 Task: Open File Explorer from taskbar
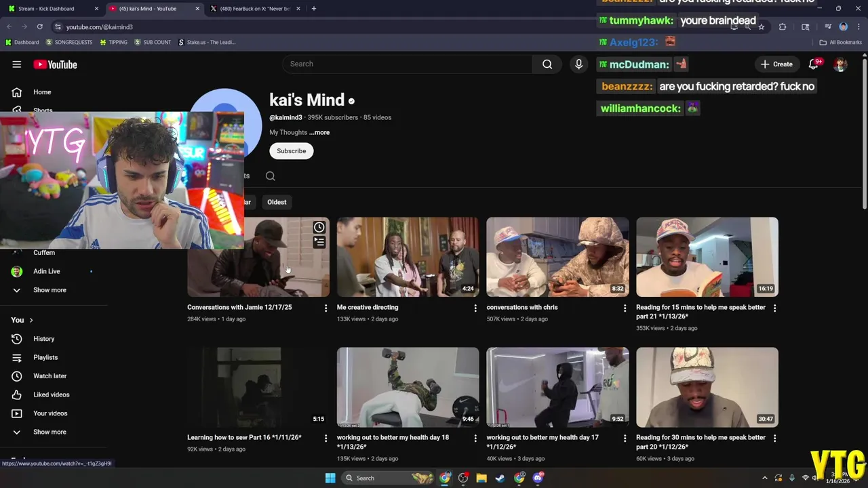tap(481, 478)
